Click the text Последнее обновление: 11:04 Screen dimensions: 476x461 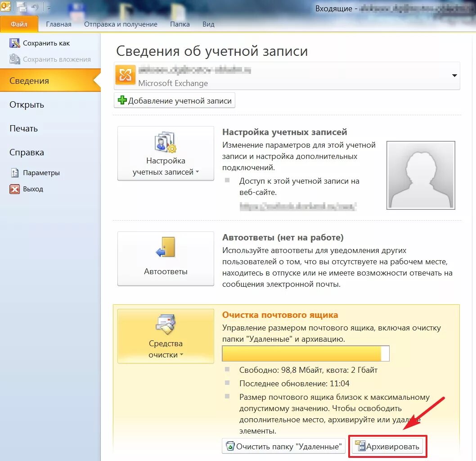[x=294, y=383]
